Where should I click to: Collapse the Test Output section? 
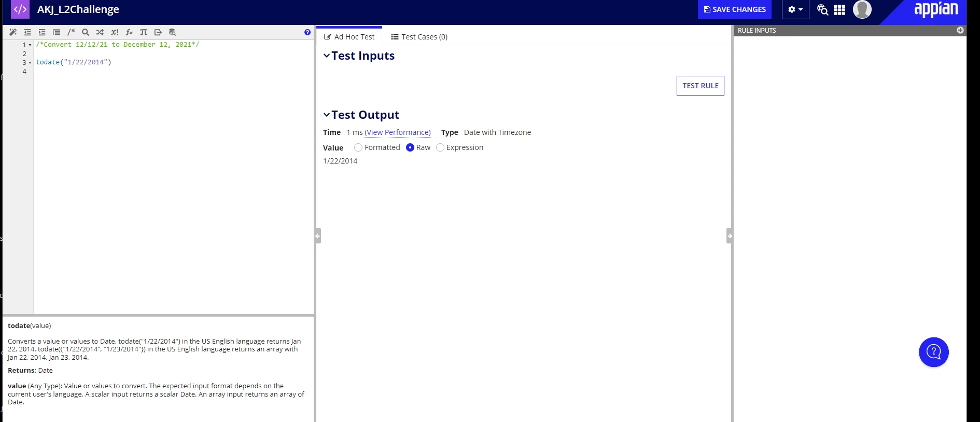tap(327, 115)
